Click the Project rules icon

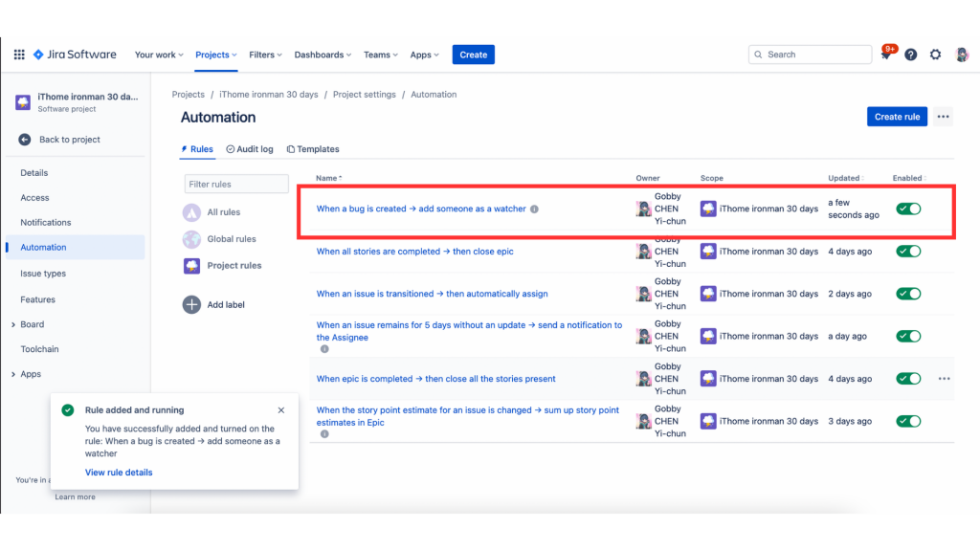(191, 266)
